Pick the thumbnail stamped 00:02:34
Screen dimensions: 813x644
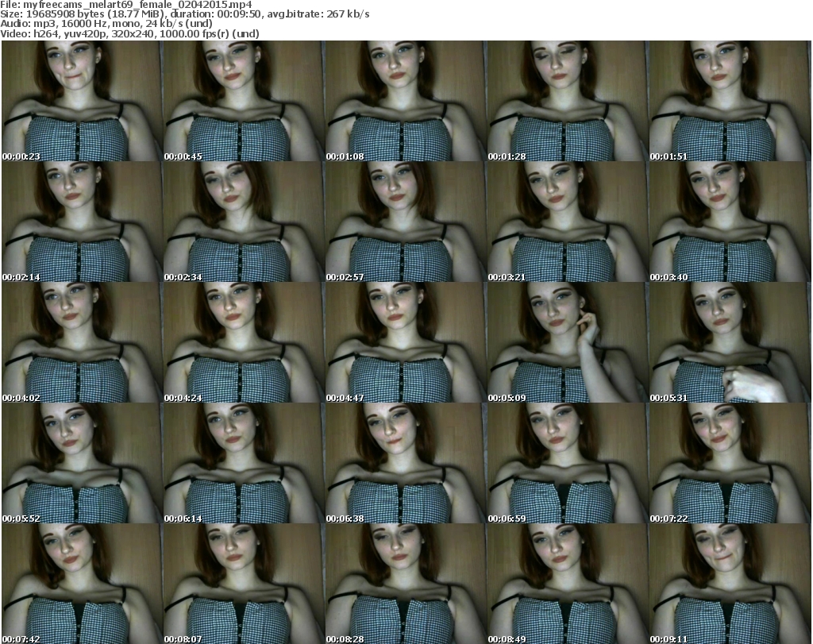(244, 222)
